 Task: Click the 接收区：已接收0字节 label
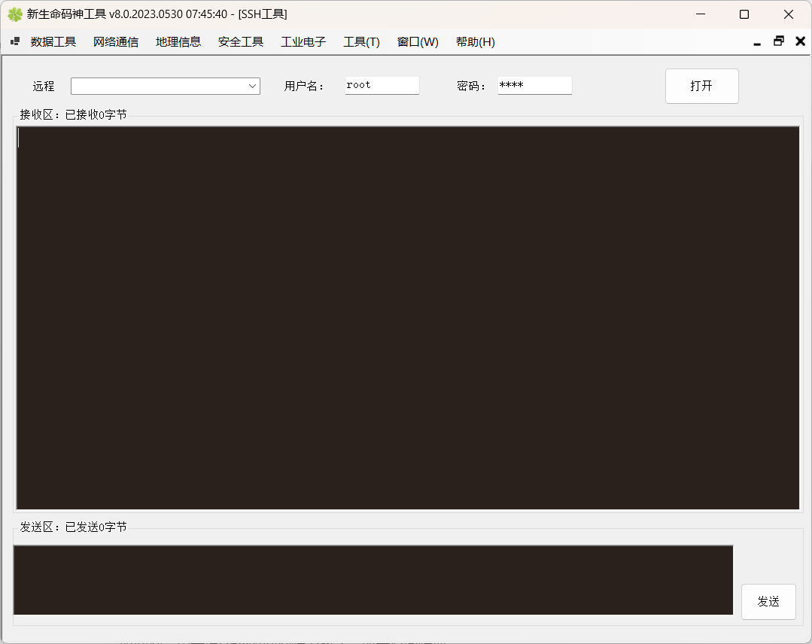73,114
